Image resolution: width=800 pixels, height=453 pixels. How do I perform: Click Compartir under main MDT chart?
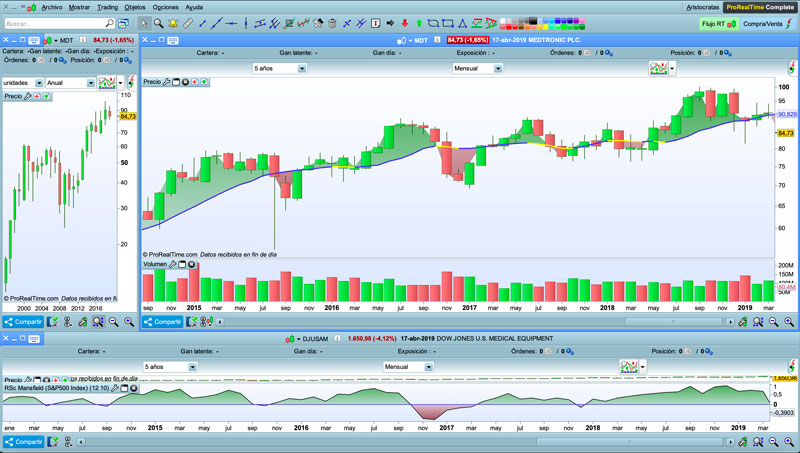pyautogui.click(x=162, y=322)
